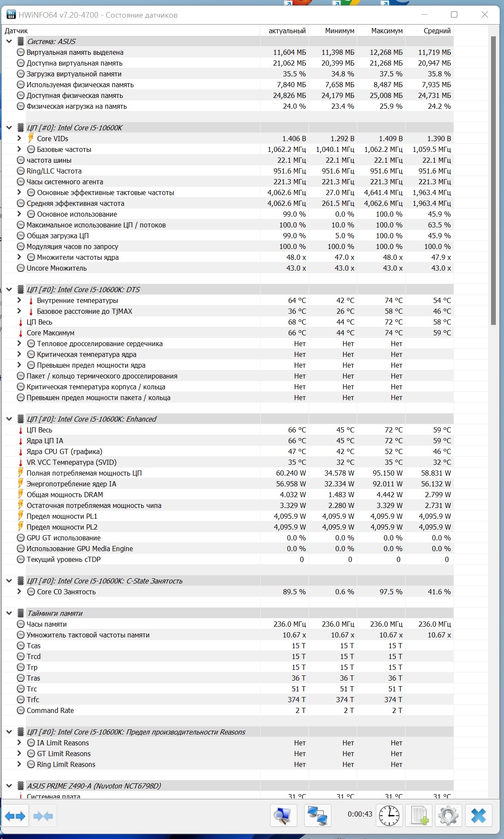Click the chip icon of Тайминги памяти group

(20, 613)
